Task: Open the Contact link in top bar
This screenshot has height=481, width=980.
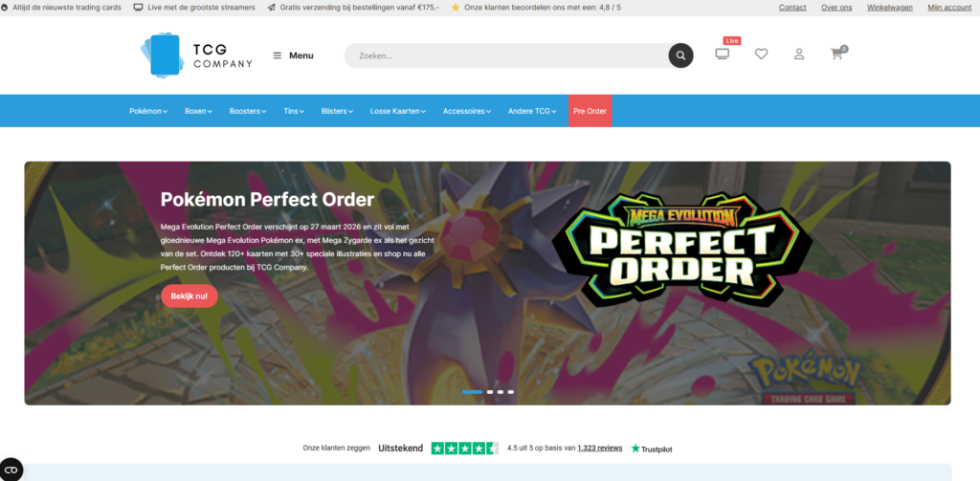Action: coord(792,8)
